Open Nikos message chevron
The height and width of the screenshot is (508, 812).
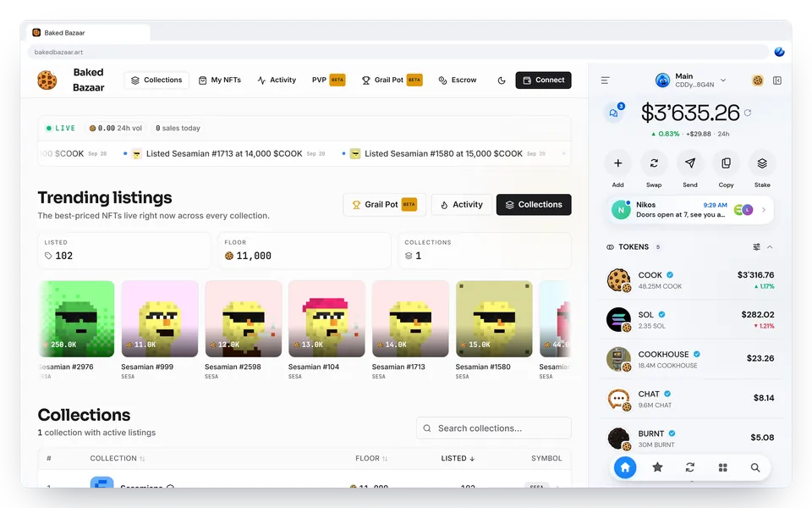[x=763, y=210]
